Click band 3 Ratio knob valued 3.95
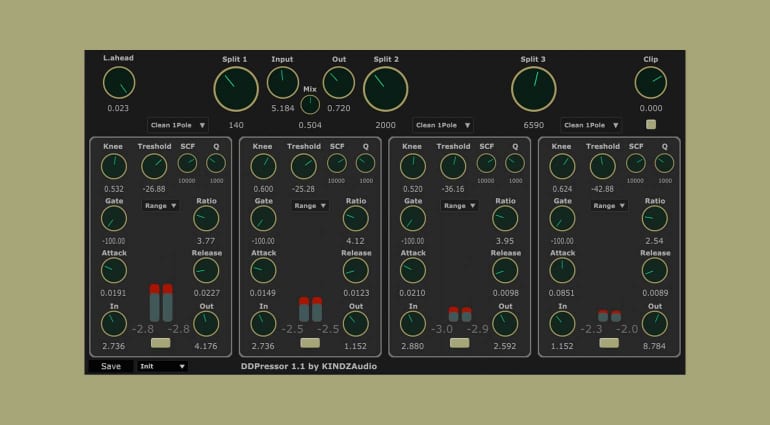770x425 pixels. point(505,218)
